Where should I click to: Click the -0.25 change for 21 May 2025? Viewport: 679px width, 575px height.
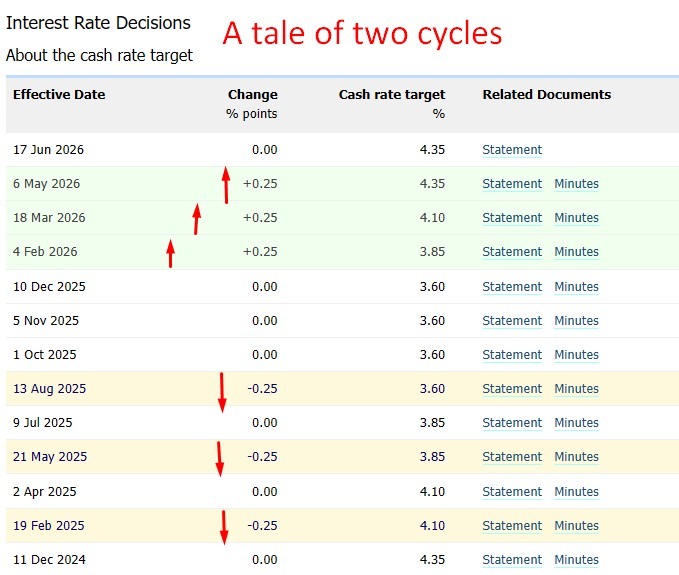click(x=262, y=457)
